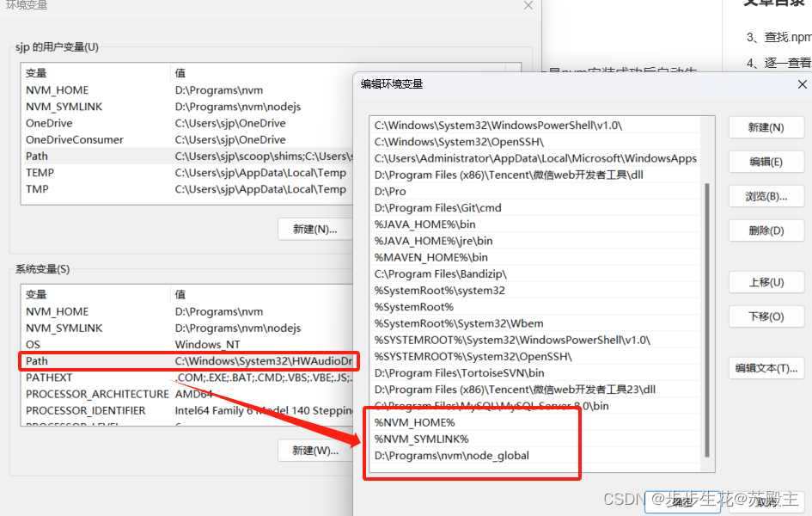Image resolution: width=812 pixels, height=516 pixels.
Task: Select D:\Program Files\Git\cmd entry
Action: (x=437, y=207)
